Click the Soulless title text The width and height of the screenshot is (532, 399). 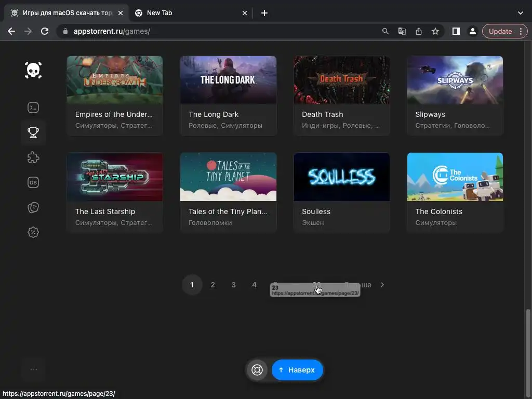click(x=316, y=211)
